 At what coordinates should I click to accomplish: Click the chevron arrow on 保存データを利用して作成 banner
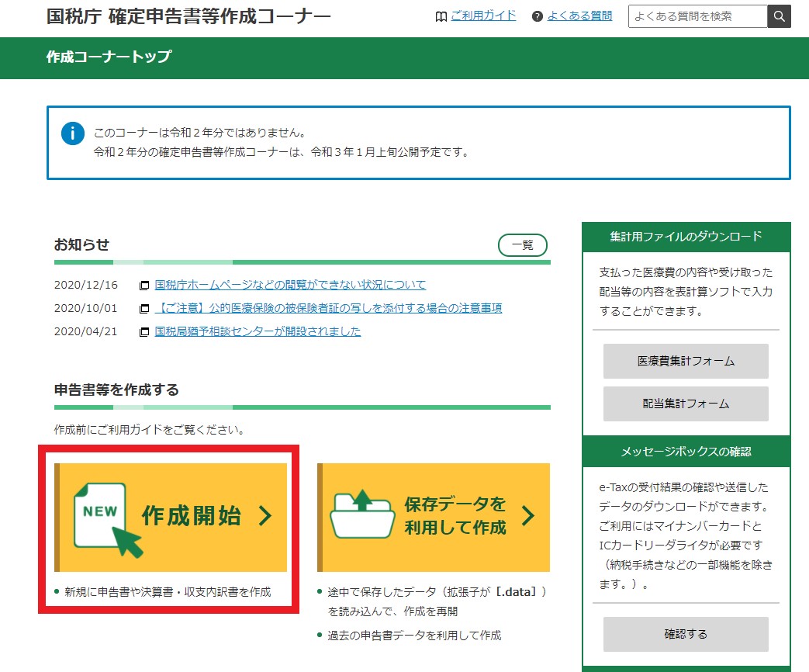(528, 515)
